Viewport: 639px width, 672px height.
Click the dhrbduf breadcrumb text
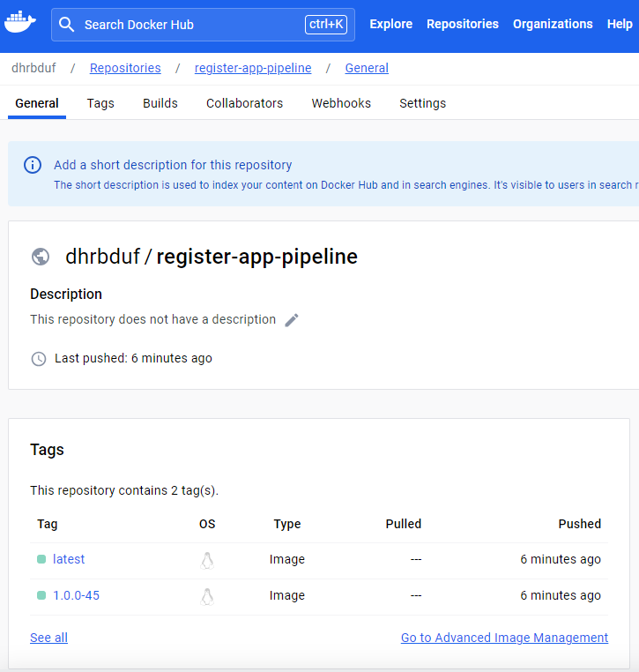(33, 68)
